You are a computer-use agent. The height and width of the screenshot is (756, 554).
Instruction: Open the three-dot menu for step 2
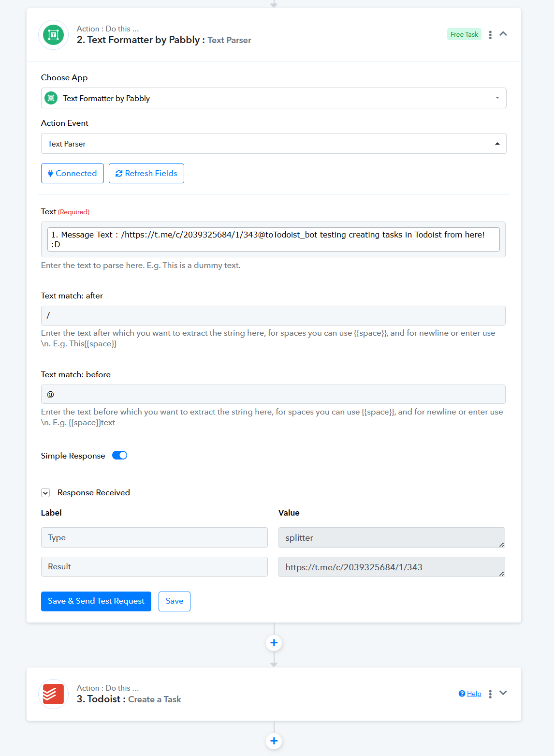490,35
